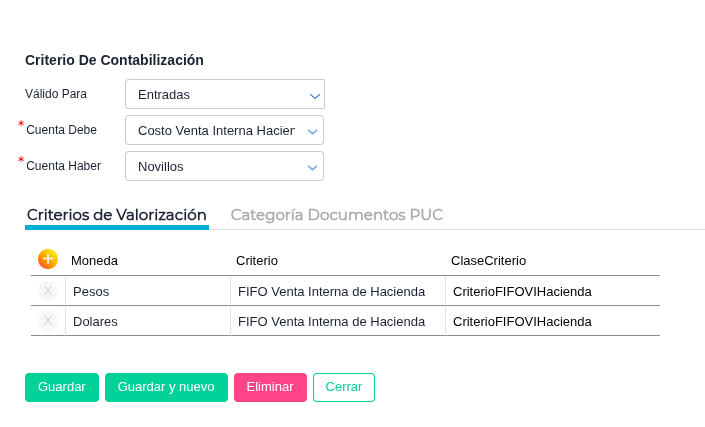Click the Criterio cell in the Pesos row
The image size is (705, 427).
point(337,291)
